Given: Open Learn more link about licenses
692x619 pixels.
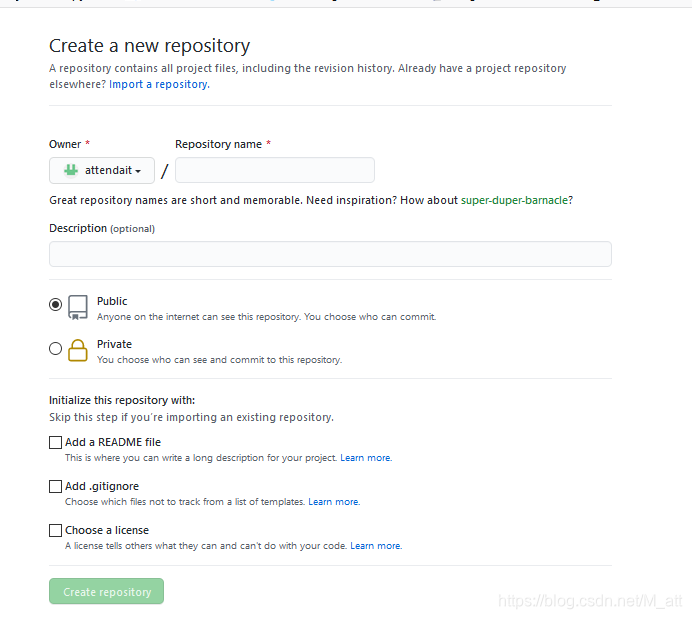Looking at the screenshot, I should click(376, 546).
